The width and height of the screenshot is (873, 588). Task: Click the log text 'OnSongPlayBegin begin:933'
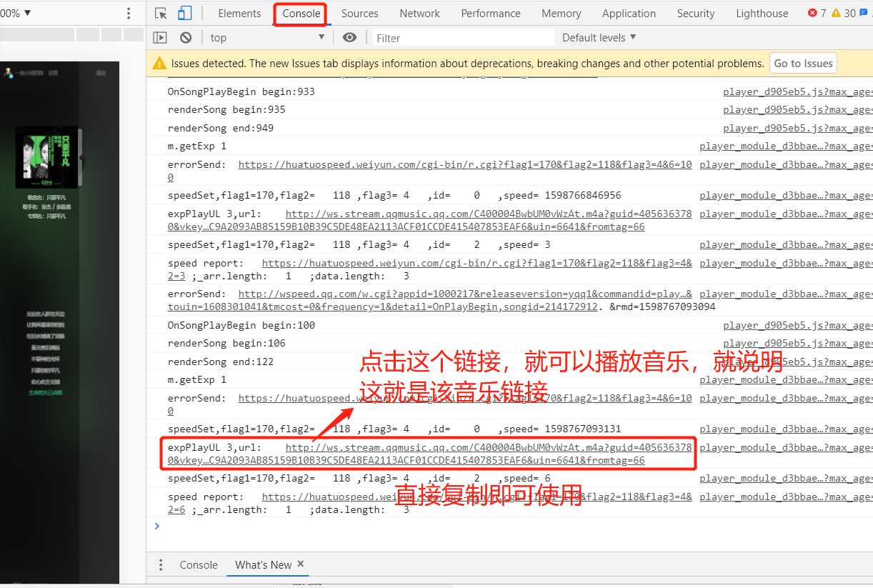[x=241, y=92]
